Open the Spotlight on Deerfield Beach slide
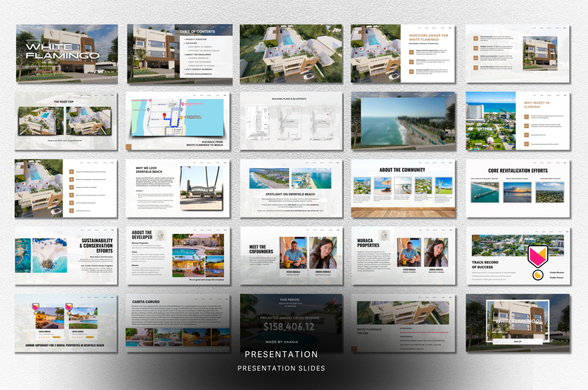Image resolution: width=588 pixels, height=390 pixels. pyautogui.click(x=291, y=188)
